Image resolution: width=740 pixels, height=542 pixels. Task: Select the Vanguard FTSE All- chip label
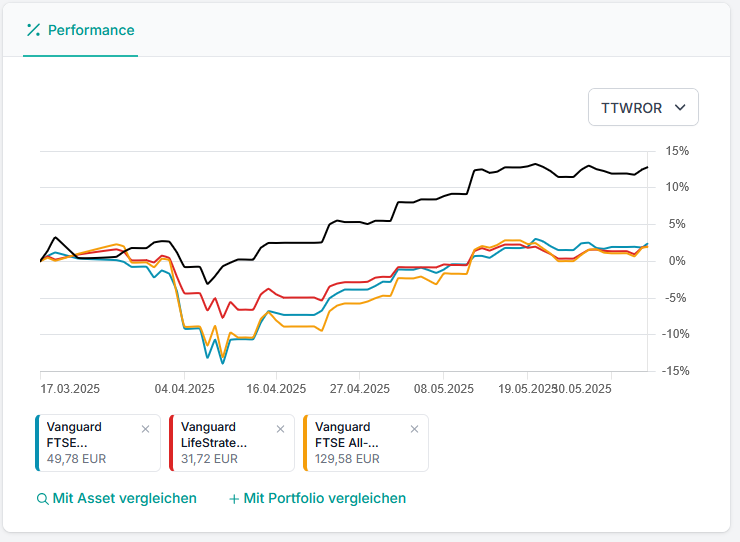pyautogui.click(x=350, y=435)
